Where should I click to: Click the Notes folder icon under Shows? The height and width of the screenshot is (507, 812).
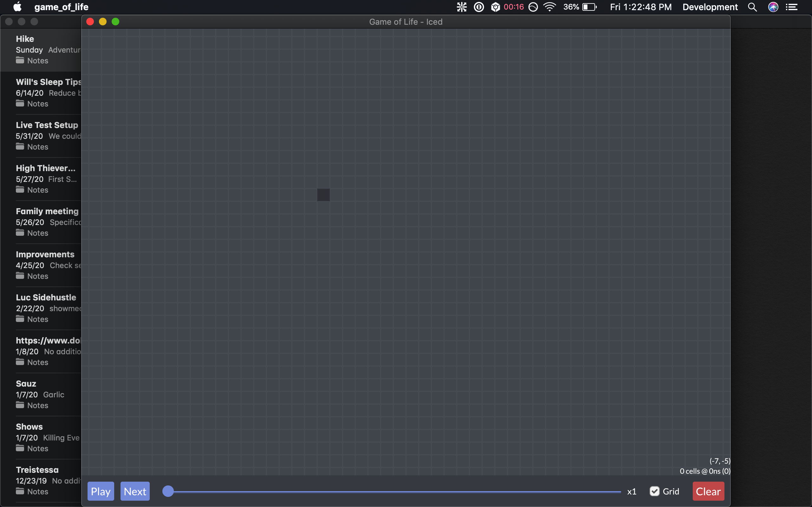click(x=20, y=448)
